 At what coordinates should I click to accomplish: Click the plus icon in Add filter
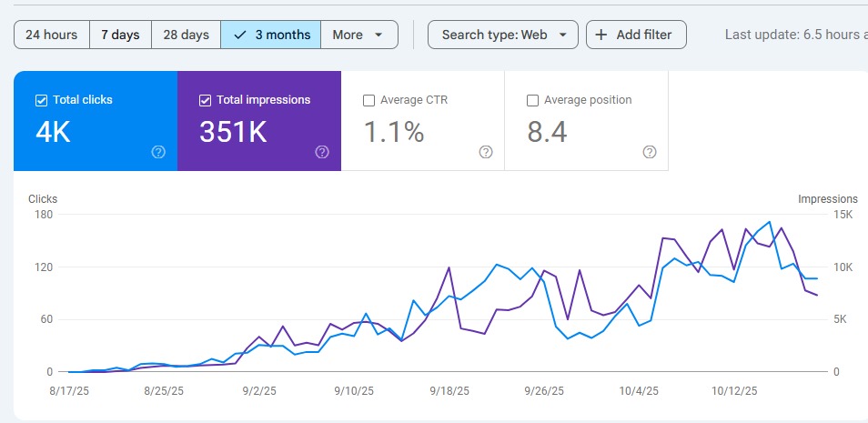(601, 35)
